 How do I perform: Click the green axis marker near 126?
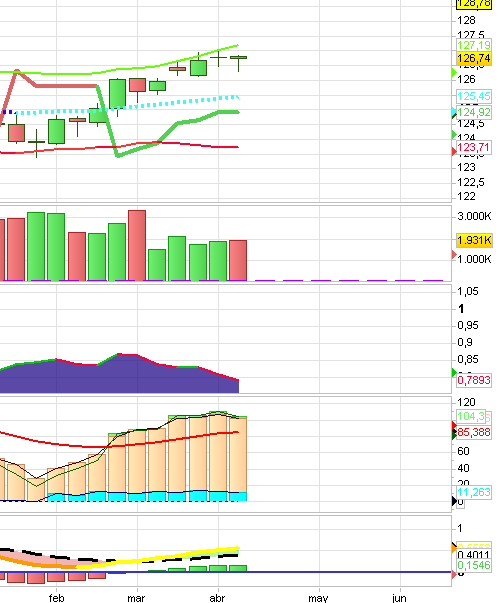click(454, 72)
